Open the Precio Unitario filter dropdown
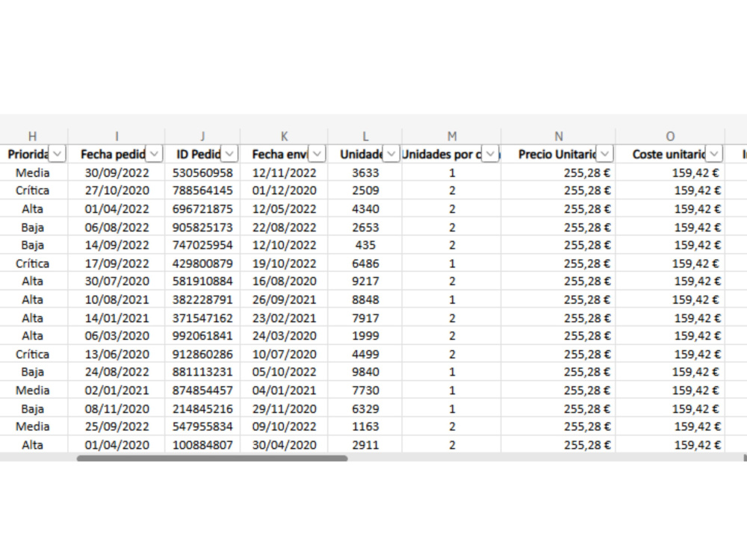The width and height of the screenshot is (747, 560). [x=604, y=154]
